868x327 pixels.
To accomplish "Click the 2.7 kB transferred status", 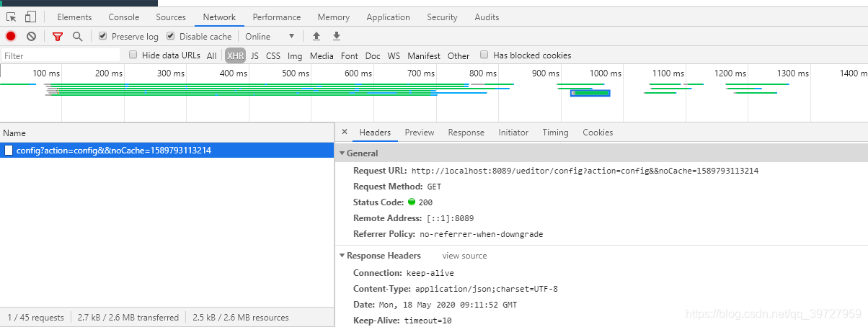I will point(128,317).
